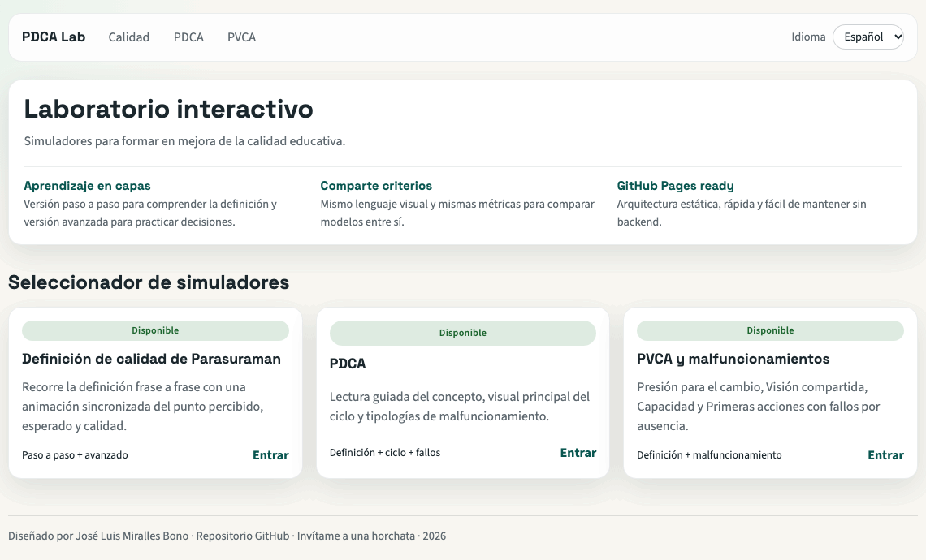Click Entrar on the PDCA card
This screenshot has height=560, width=926.
click(578, 453)
